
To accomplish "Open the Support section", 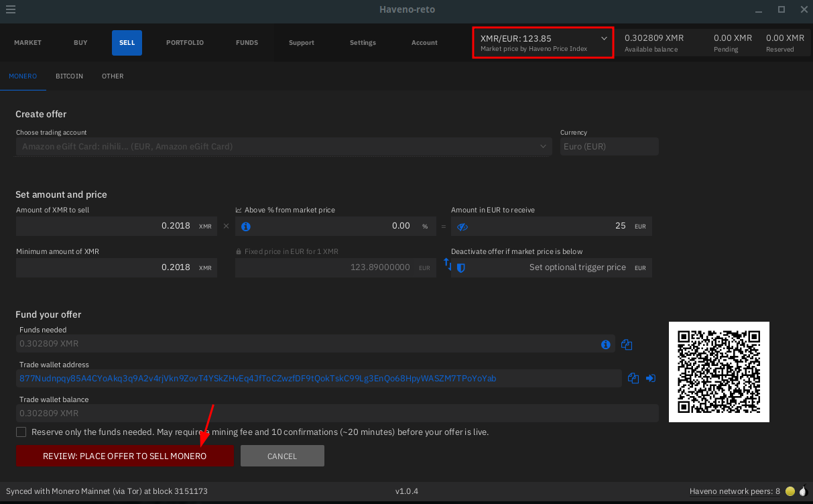I will (x=302, y=43).
